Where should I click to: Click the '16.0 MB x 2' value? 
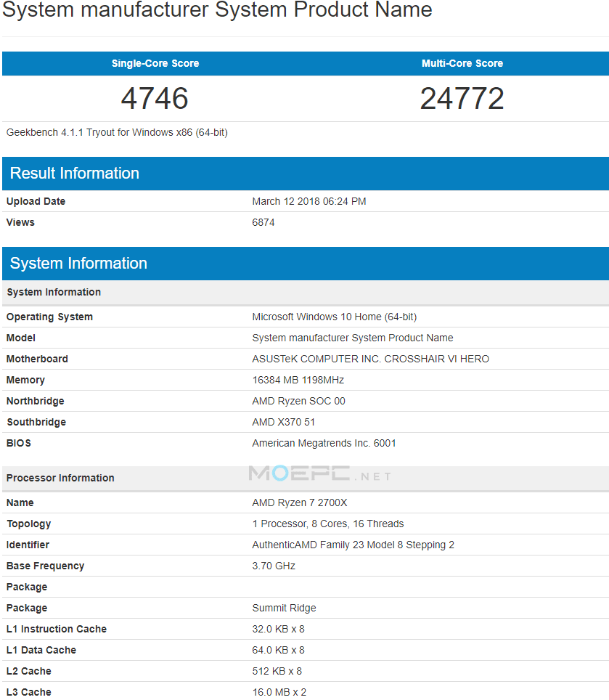click(279, 692)
